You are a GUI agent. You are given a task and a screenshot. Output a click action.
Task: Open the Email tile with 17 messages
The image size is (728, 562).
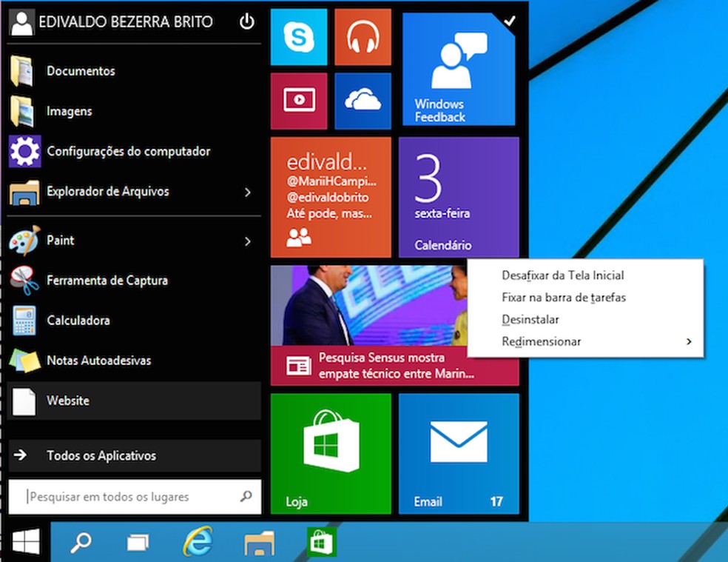point(459,452)
